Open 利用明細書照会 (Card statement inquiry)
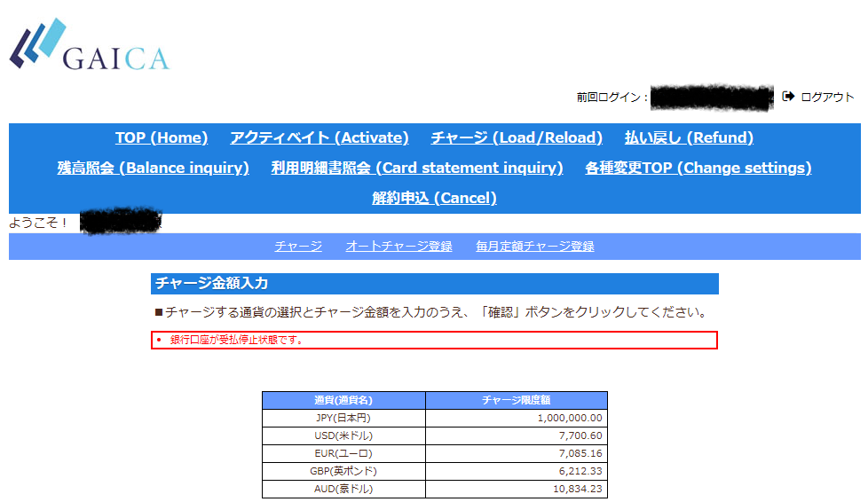Screen dimensions: 868x502 click(417, 168)
